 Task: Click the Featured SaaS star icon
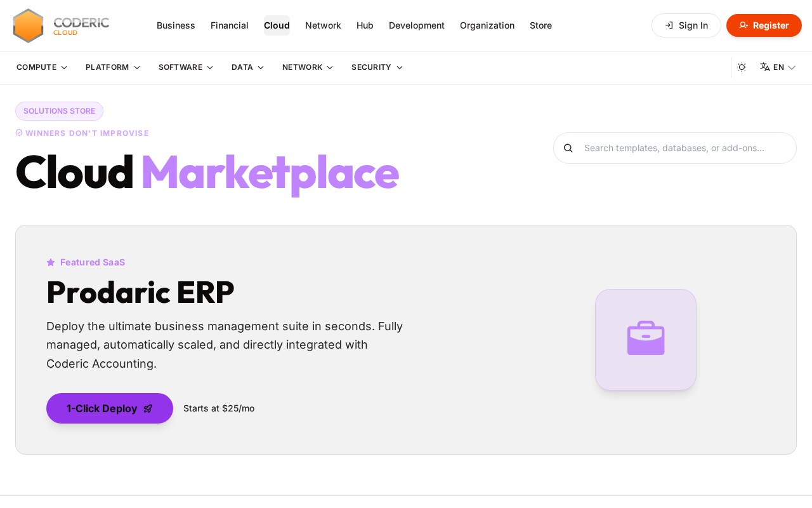point(51,262)
